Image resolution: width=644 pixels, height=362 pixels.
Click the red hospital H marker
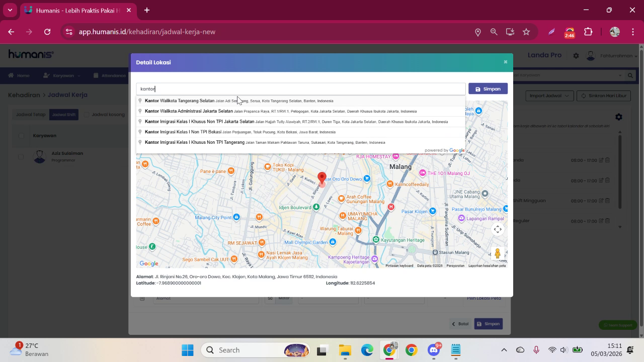[x=391, y=207]
